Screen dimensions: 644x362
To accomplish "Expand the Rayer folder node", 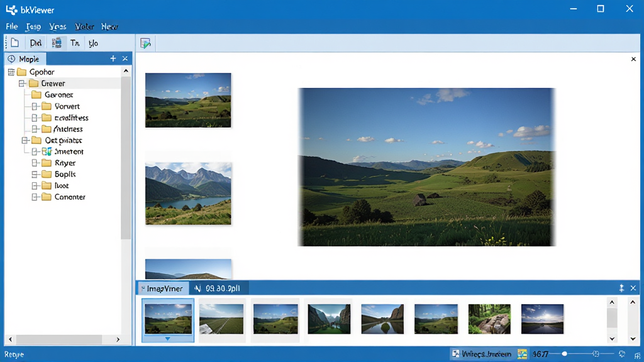I will click(35, 163).
